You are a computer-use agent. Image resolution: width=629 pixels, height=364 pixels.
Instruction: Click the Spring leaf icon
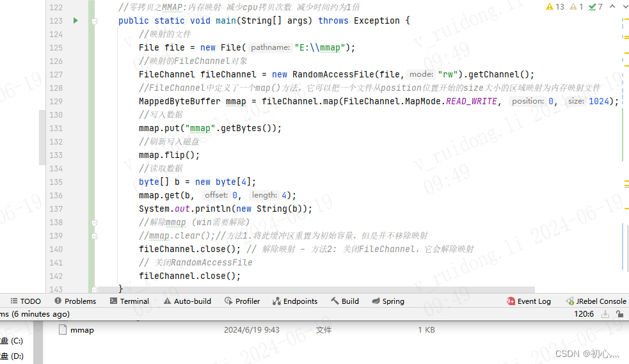coord(376,301)
